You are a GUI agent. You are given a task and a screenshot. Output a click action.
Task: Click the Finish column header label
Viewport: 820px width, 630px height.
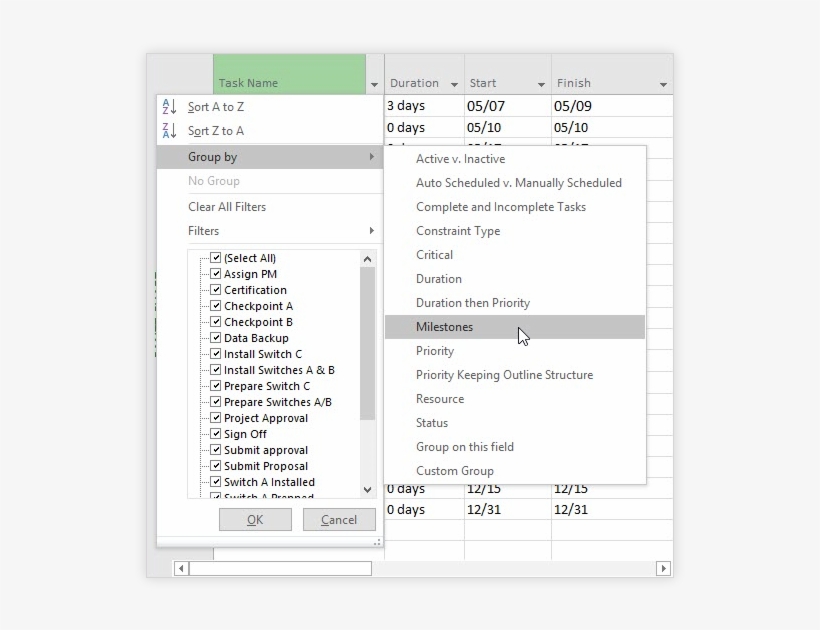[x=574, y=83]
